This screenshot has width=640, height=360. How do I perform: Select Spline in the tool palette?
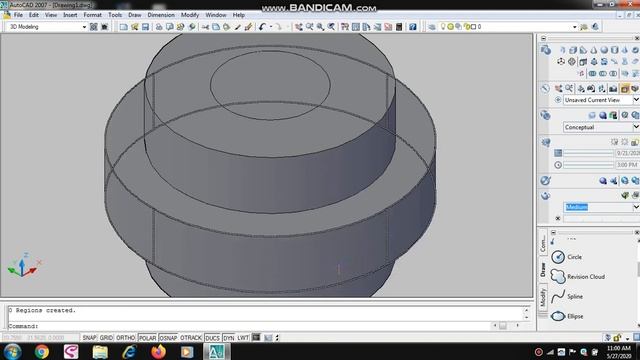[567, 296]
